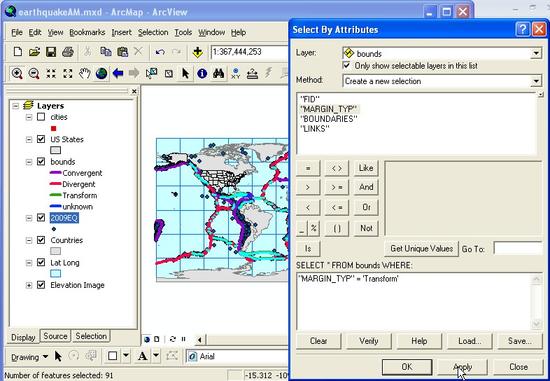Go back to previous extent arrow
Screen dimensions: 550x381
click(118, 73)
